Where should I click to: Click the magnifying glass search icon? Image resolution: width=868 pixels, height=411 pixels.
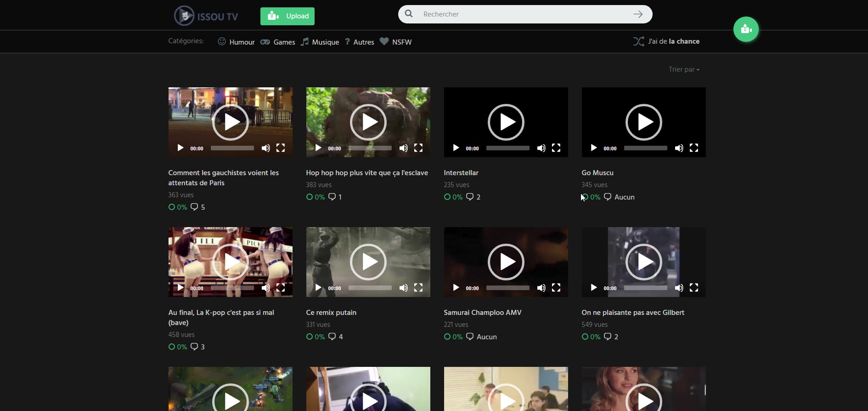click(x=409, y=14)
